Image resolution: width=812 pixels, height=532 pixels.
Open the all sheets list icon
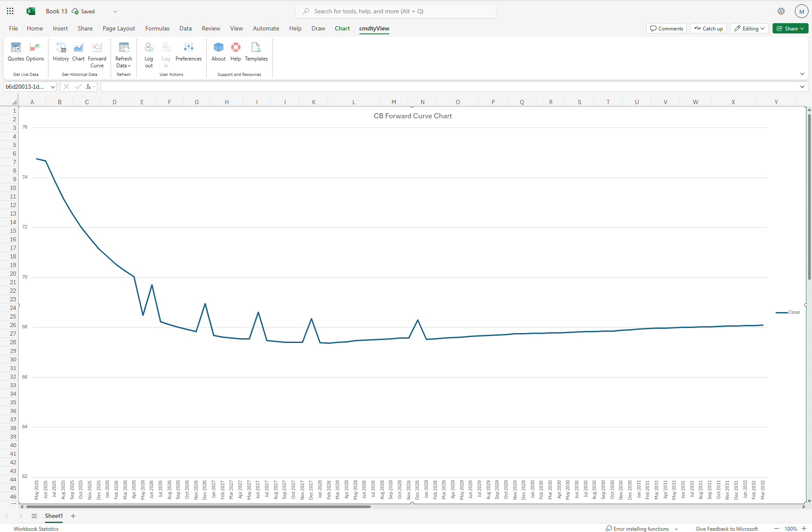[x=34, y=516]
